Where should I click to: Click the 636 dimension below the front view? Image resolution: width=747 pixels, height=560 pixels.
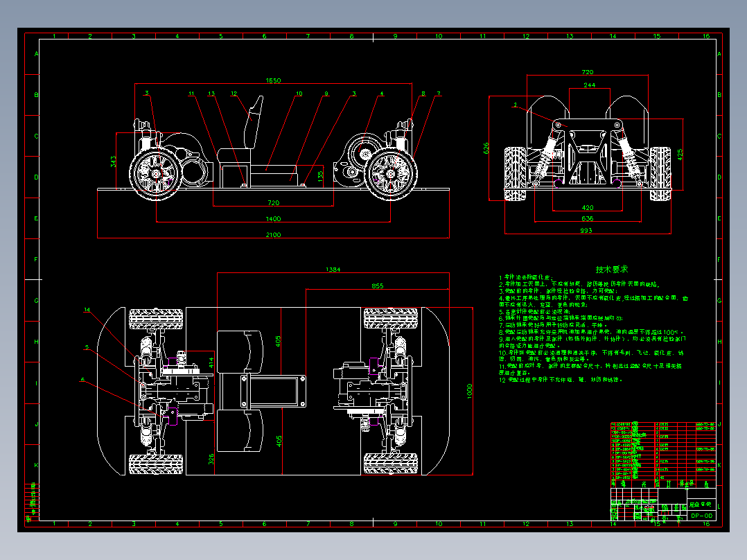pyautogui.click(x=588, y=218)
